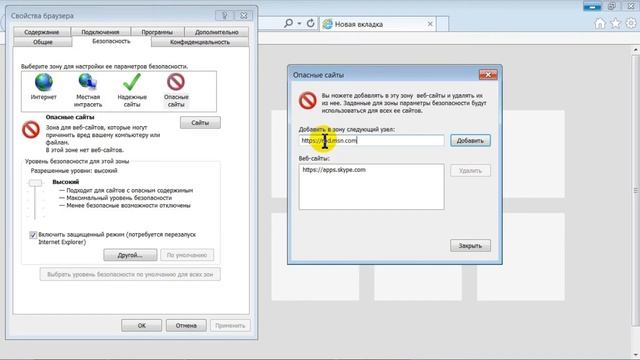Switch to the Программы tab
Screen dimensions: 640x360
(157, 32)
